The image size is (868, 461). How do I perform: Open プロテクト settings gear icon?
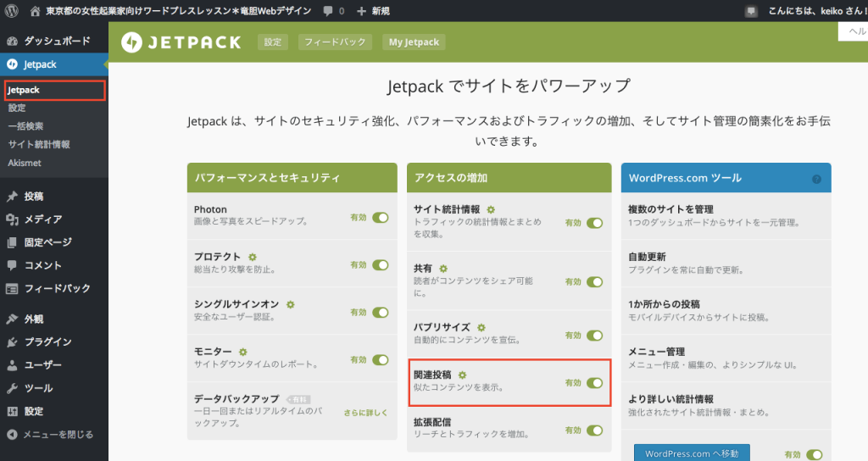click(x=253, y=257)
